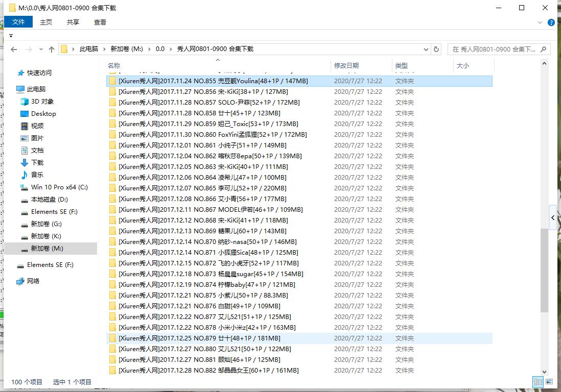Open the 共享 ribbon tab
The image size is (561, 392).
pos(73,22)
